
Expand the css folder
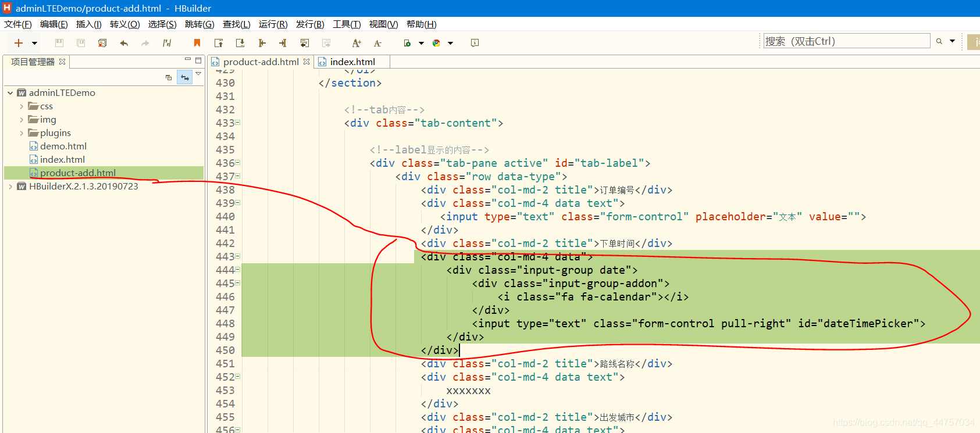click(22, 106)
